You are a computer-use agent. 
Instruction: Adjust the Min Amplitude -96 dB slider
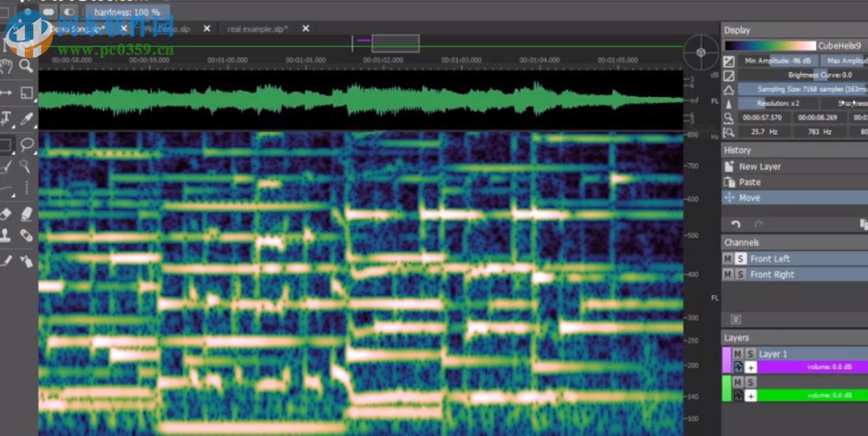click(x=777, y=61)
